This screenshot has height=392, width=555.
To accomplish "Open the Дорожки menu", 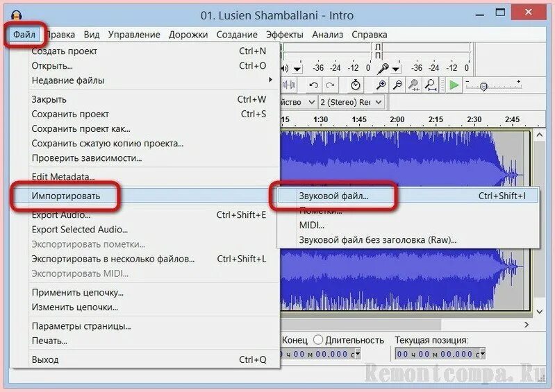I will (188, 35).
